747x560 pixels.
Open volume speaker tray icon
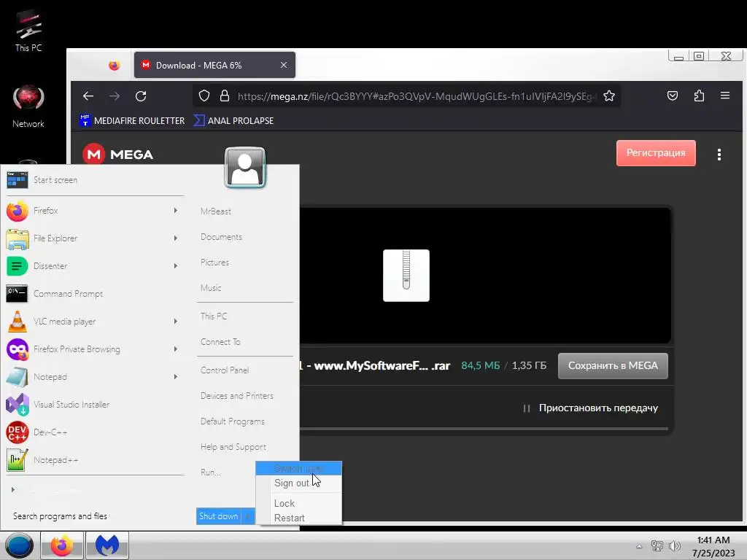pyautogui.click(x=674, y=546)
